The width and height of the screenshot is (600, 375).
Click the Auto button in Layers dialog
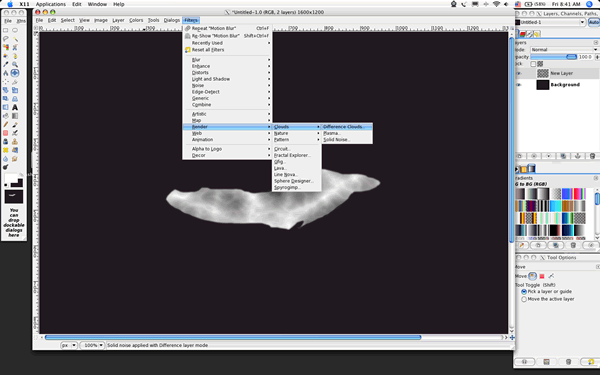tap(594, 22)
